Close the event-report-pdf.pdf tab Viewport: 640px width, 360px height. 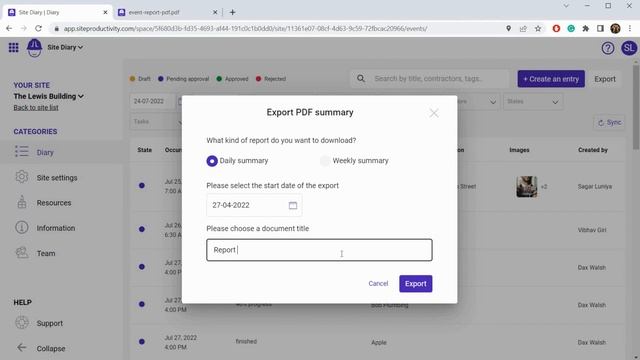(215, 12)
